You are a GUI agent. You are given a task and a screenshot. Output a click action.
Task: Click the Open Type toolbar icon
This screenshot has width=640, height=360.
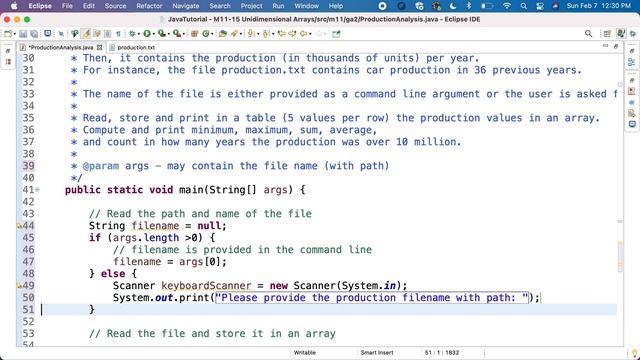click(x=222, y=34)
